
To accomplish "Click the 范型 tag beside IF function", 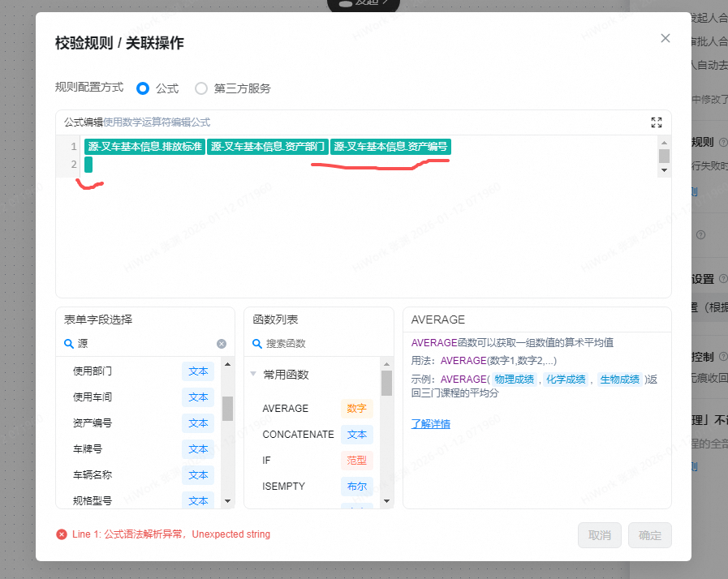I will [x=357, y=461].
